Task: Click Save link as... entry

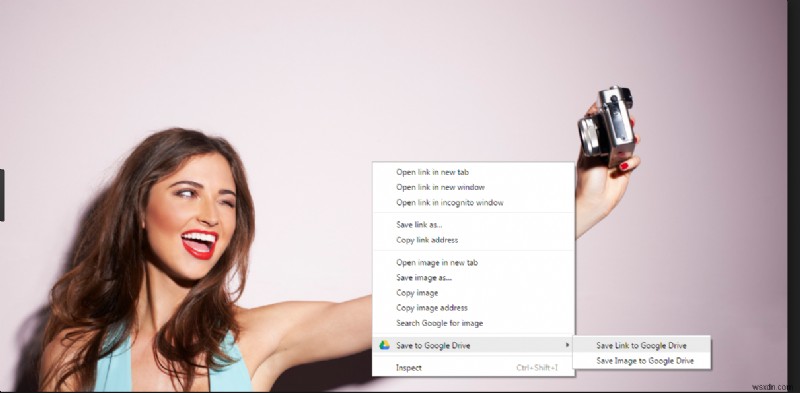Action: (473, 225)
